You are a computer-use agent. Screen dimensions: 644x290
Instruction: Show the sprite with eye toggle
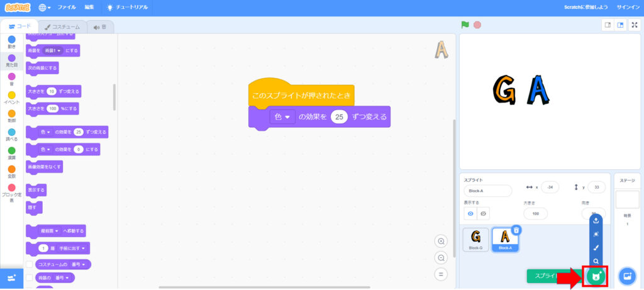coord(470,214)
